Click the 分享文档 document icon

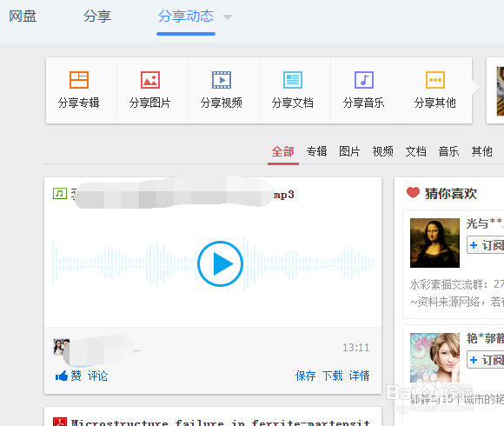[x=293, y=80]
